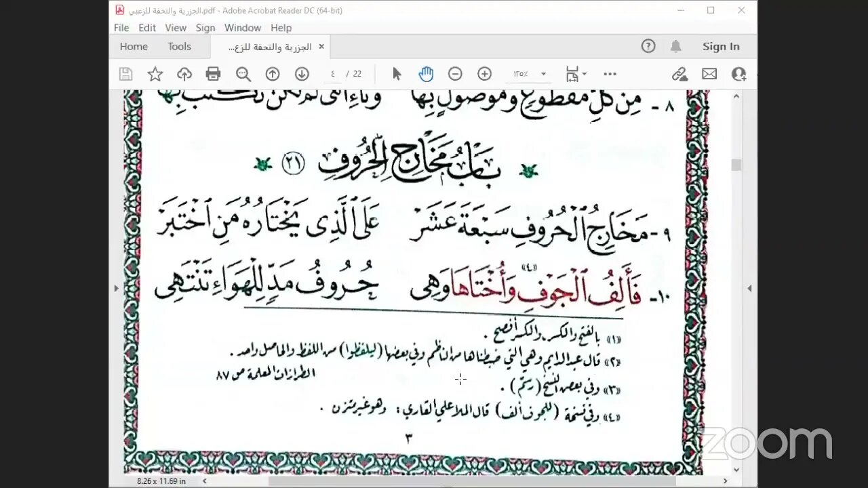Click the page size 8.26 x 11.69 in
The height and width of the screenshot is (488, 868).
[161, 481]
